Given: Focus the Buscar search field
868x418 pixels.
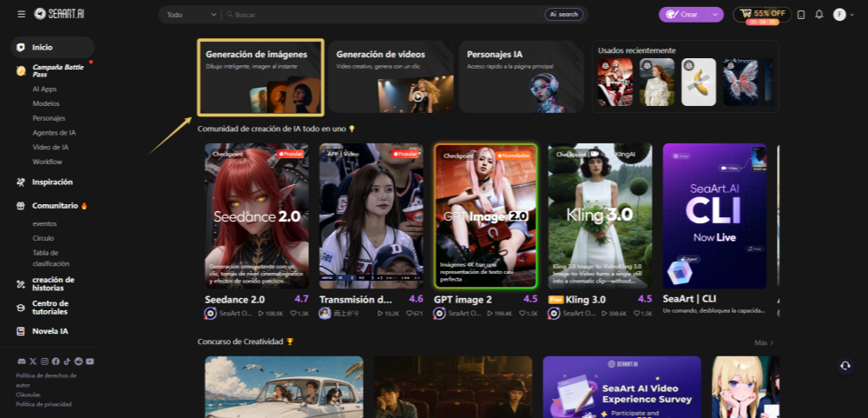Looking at the screenshot, I should [x=382, y=15].
